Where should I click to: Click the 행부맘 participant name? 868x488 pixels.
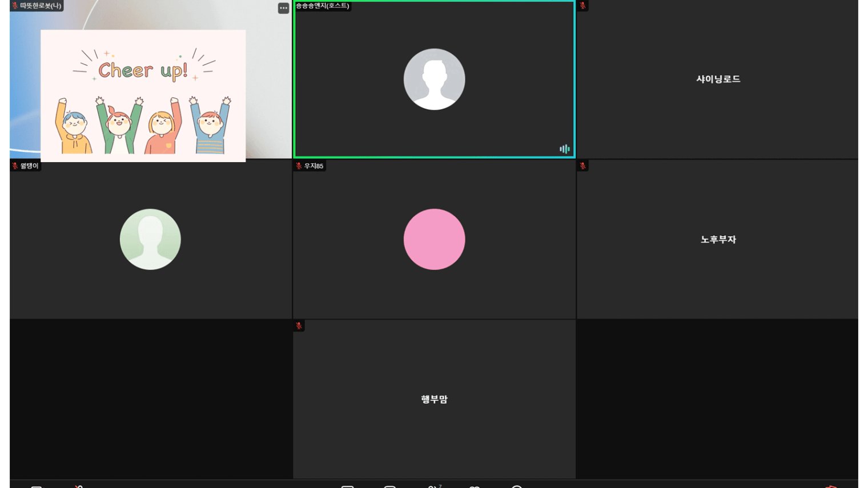[x=434, y=400]
